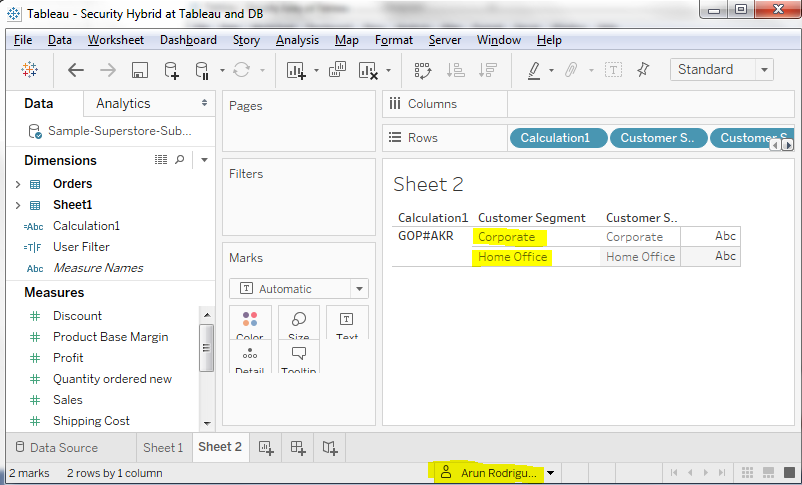Click the Highlight pen icon

click(534, 70)
